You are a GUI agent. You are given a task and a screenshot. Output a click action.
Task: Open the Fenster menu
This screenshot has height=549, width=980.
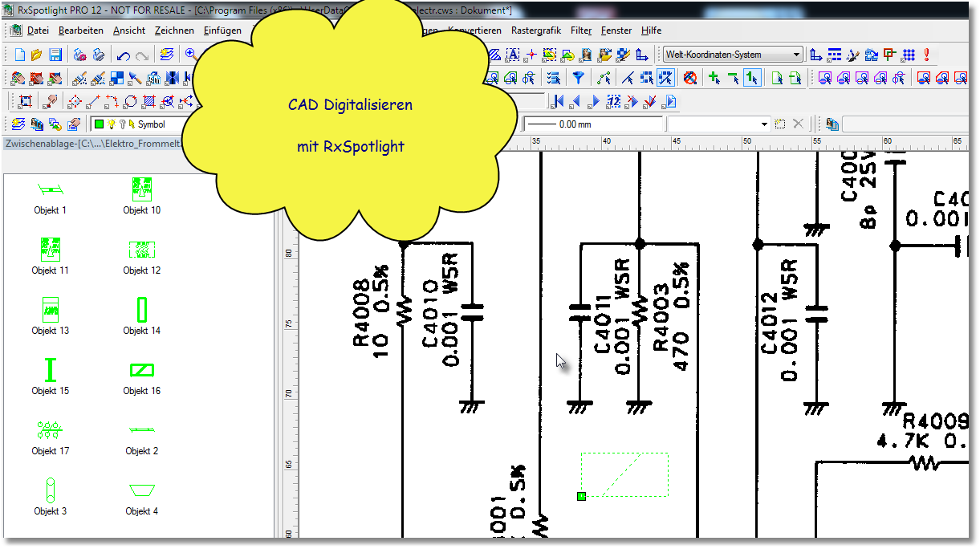point(616,31)
